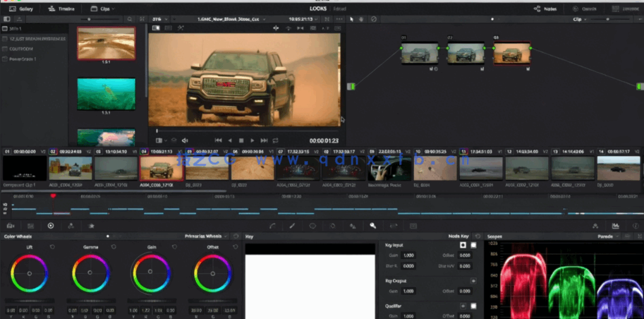Toggle the Gallery panel button
The height and width of the screenshot is (319, 644).
(x=20, y=8)
